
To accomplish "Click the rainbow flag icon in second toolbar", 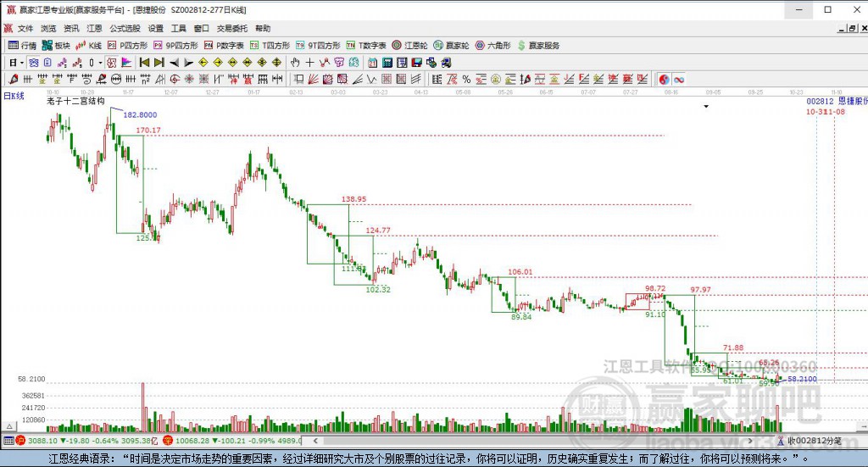I will point(126,63).
